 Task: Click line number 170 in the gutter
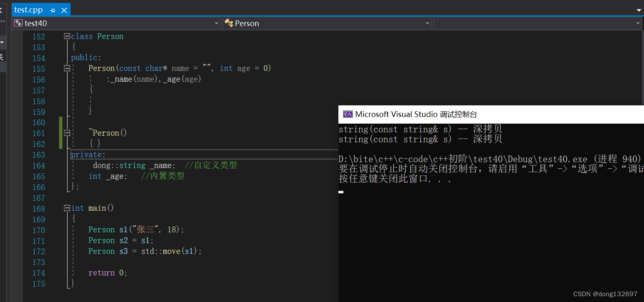click(x=39, y=230)
